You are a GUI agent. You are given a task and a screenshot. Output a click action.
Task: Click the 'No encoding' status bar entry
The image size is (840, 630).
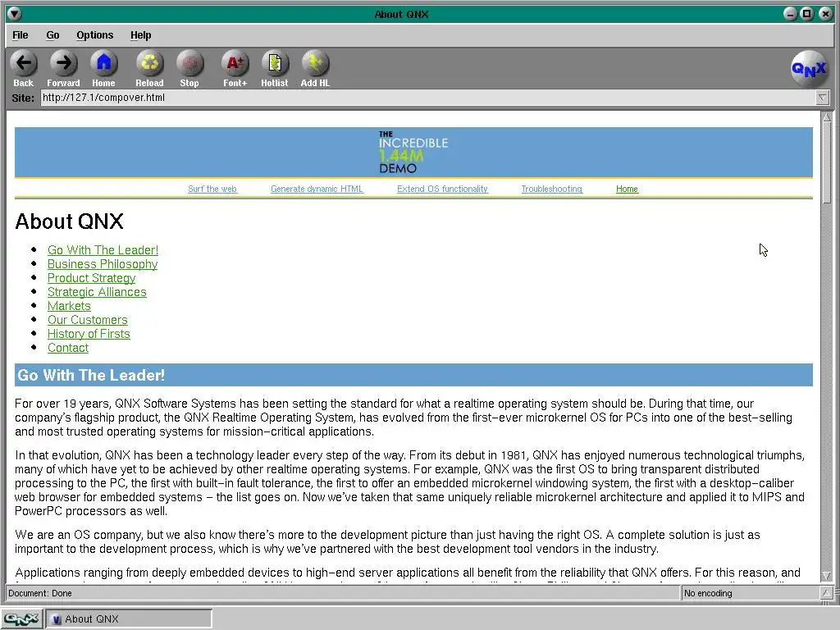(708, 593)
